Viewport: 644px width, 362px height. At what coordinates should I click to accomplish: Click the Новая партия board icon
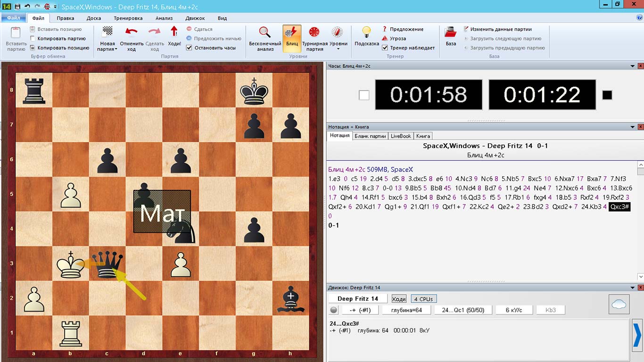click(107, 32)
